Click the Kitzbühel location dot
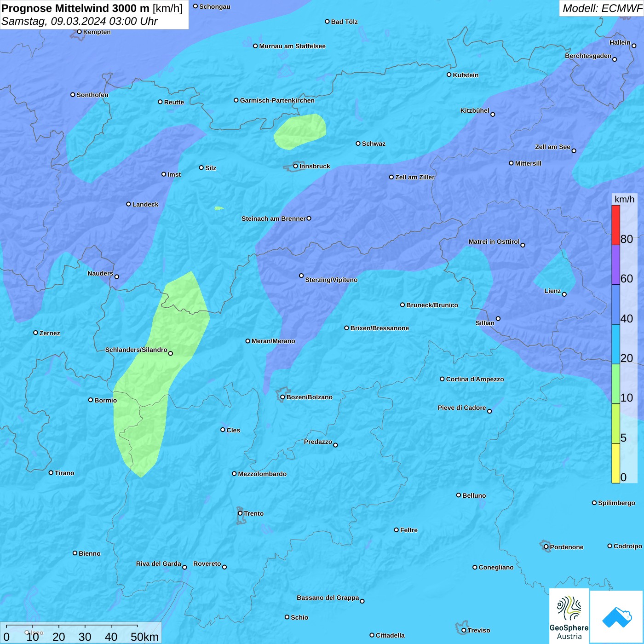This screenshot has height=644, width=644. (x=493, y=115)
